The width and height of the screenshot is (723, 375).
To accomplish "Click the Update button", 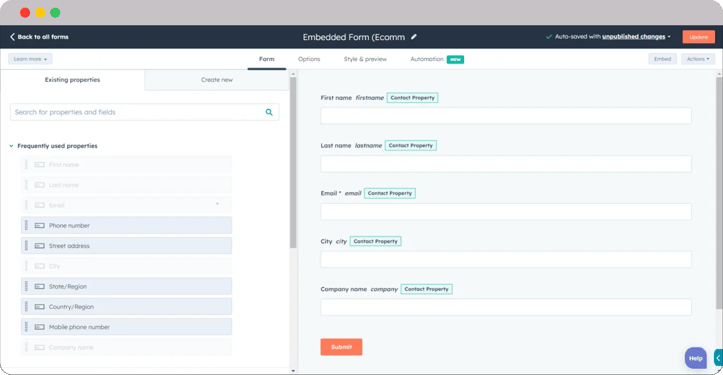I will [x=699, y=37].
